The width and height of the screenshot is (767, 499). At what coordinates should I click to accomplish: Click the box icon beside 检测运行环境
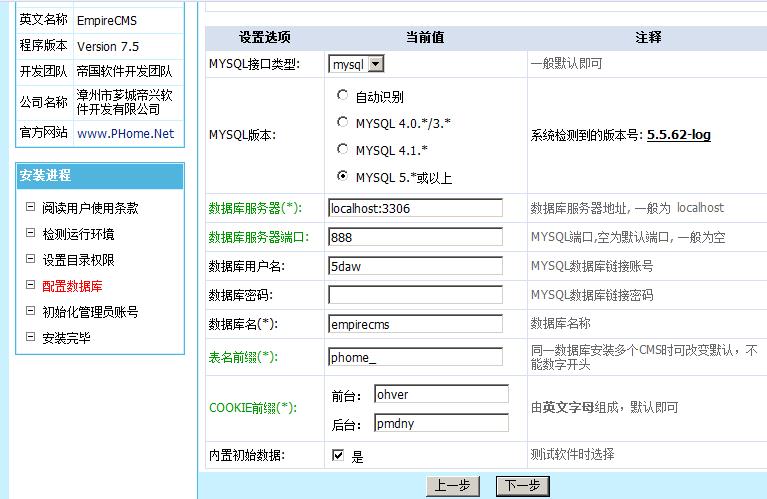tap(30, 233)
